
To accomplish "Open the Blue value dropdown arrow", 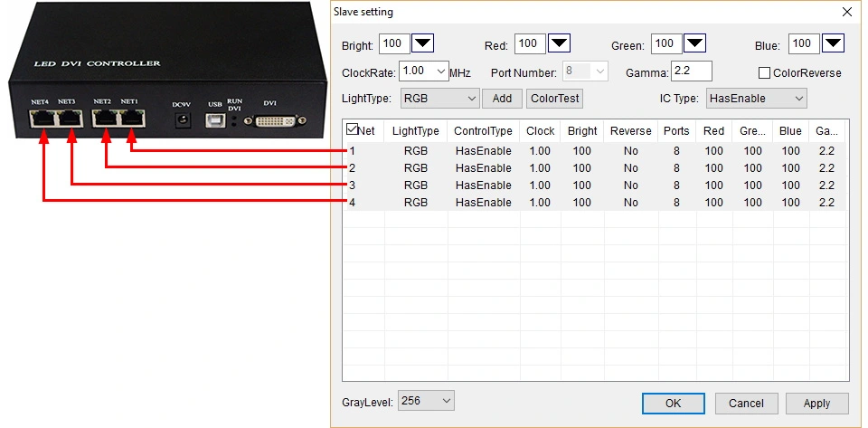I will point(833,43).
